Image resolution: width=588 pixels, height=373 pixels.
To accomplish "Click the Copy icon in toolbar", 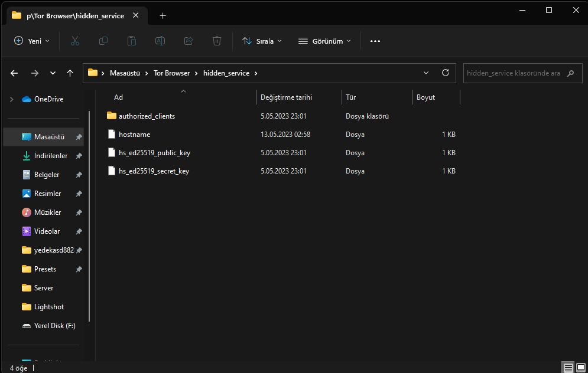I will tap(103, 41).
